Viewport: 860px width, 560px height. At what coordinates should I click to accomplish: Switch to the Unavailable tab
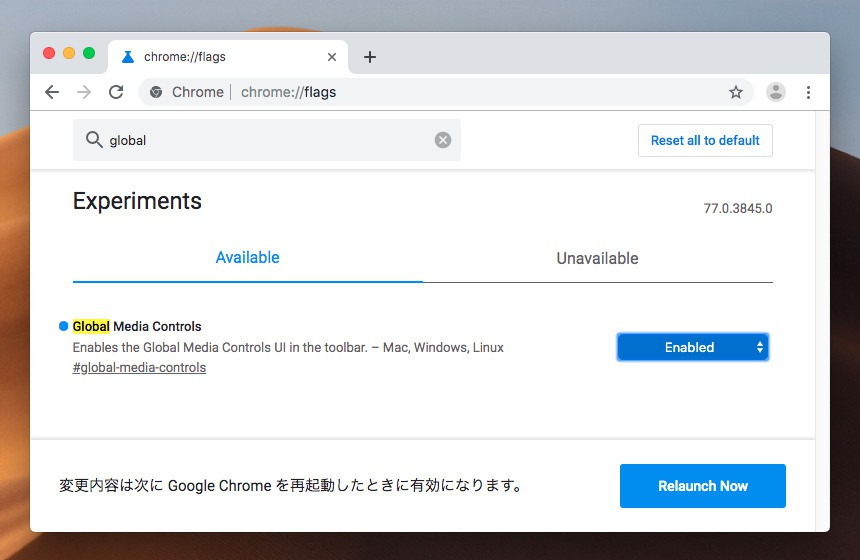597,258
